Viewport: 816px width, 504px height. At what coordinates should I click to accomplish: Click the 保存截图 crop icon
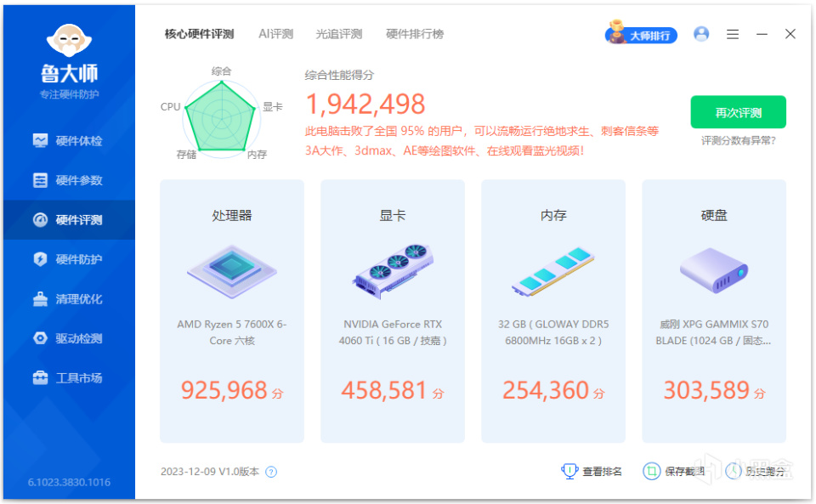(x=652, y=471)
